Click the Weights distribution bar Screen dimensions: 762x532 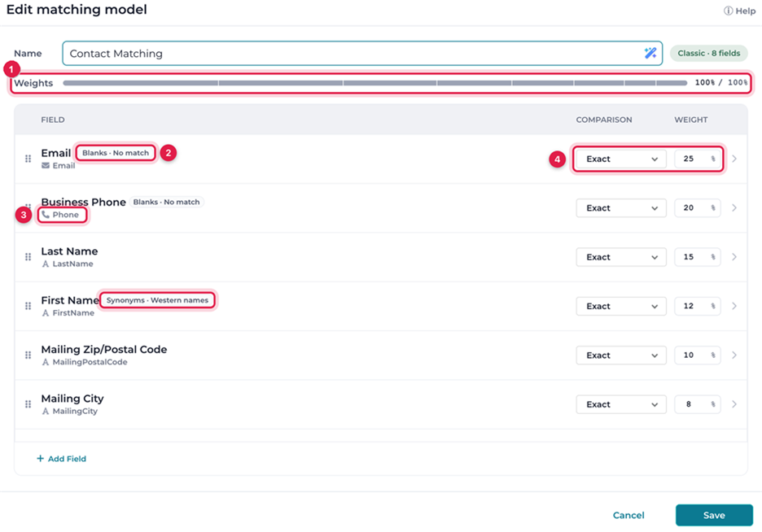(374, 83)
